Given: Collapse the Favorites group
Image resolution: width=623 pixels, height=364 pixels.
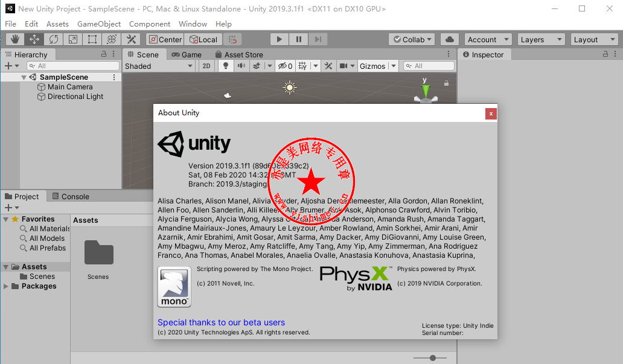Looking at the screenshot, I should point(6,219).
